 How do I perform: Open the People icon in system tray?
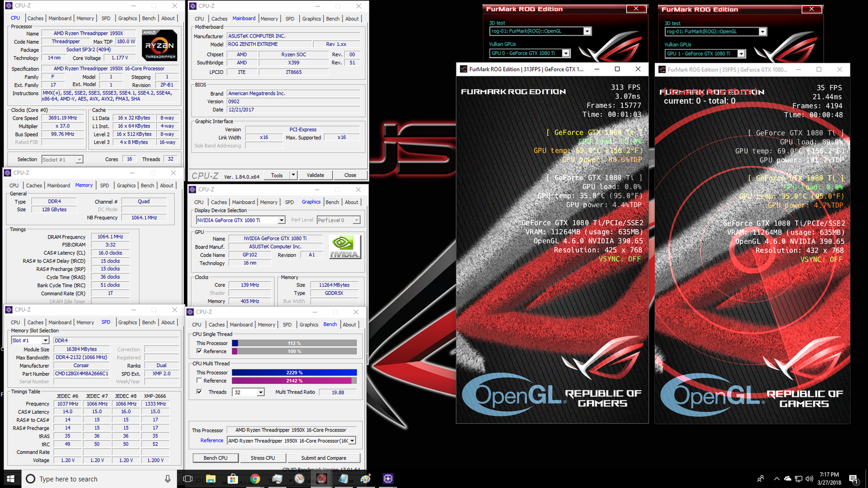760,479
